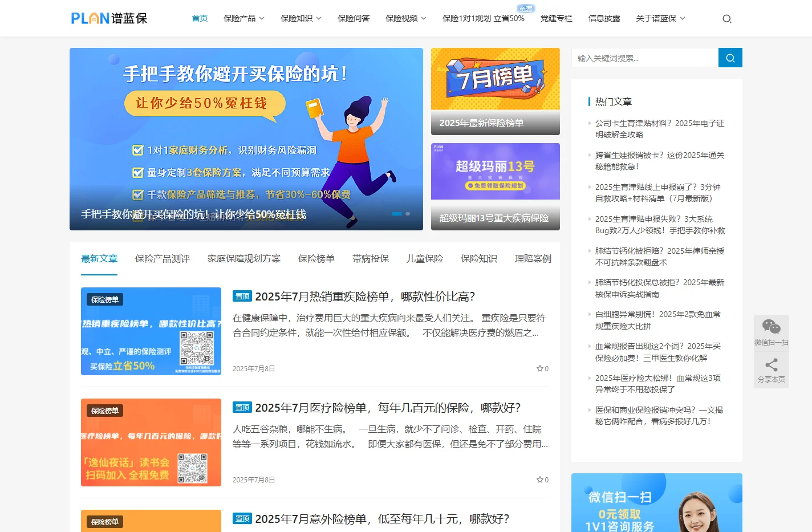
Task: Open hot article 肺结节钙化投保总被拒
Action: coord(660,288)
